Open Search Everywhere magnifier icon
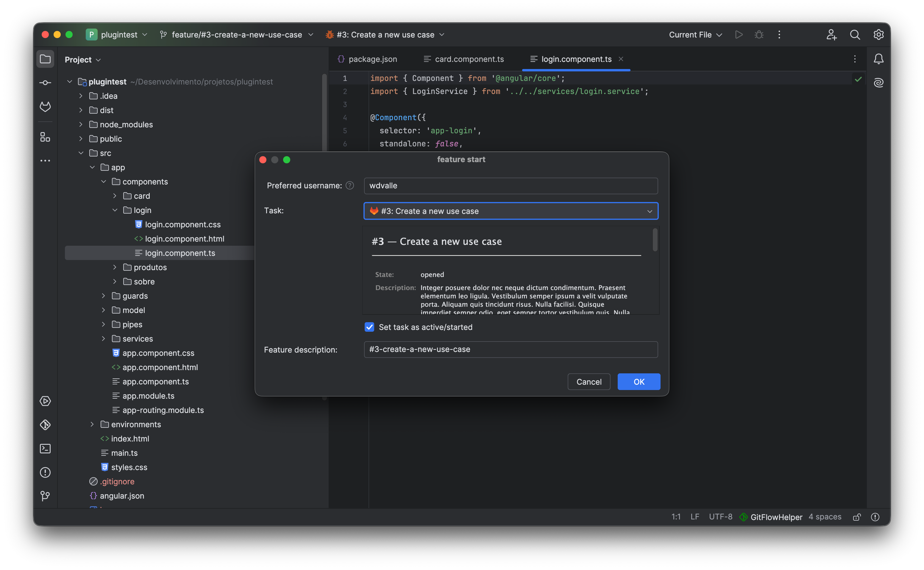The width and height of the screenshot is (924, 570). pyautogui.click(x=855, y=35)
